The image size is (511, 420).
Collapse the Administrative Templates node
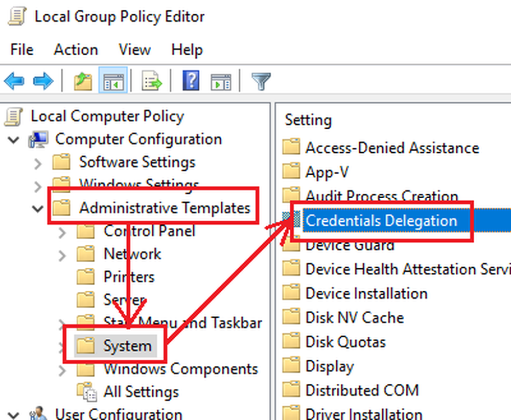coord(38,208)
